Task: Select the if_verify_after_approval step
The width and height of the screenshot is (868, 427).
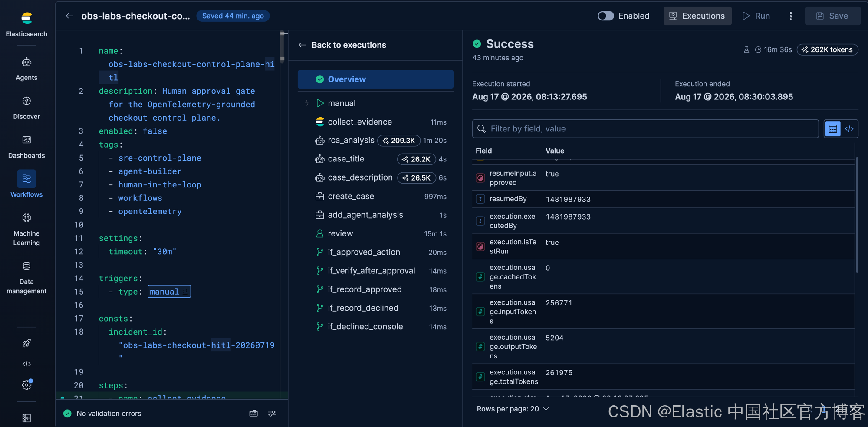Action: 375,271
